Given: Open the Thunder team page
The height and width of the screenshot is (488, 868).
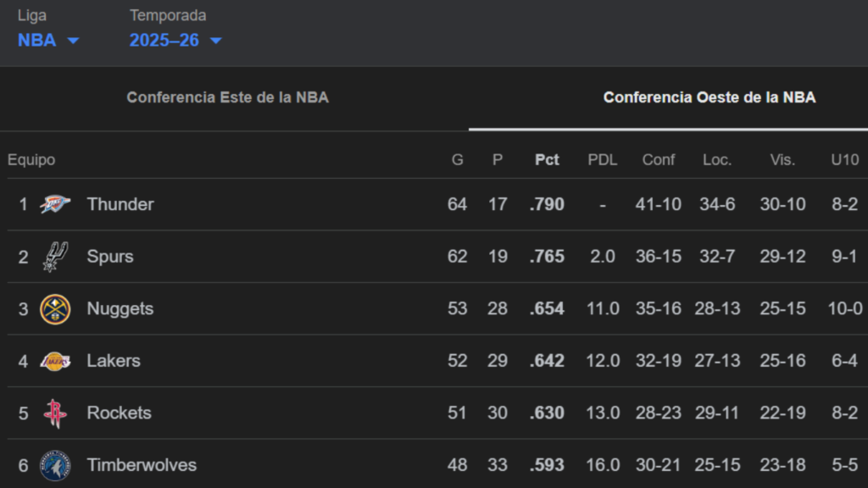Looking at the screenshot, I should point(120,204).
